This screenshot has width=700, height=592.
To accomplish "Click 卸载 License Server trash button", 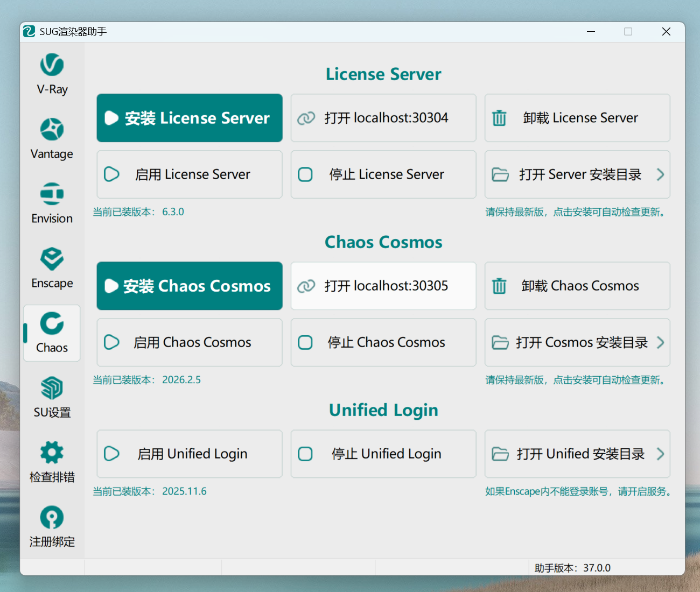I will [577, 118].
